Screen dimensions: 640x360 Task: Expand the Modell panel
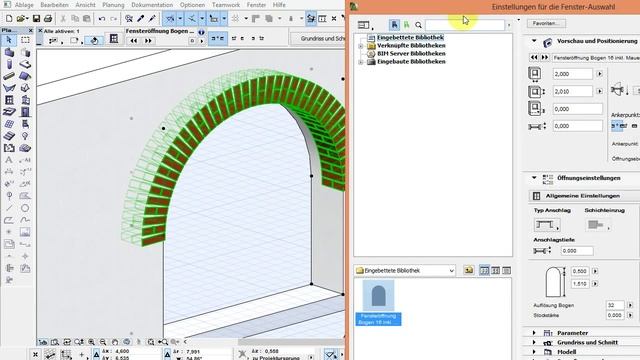[534, 351]
